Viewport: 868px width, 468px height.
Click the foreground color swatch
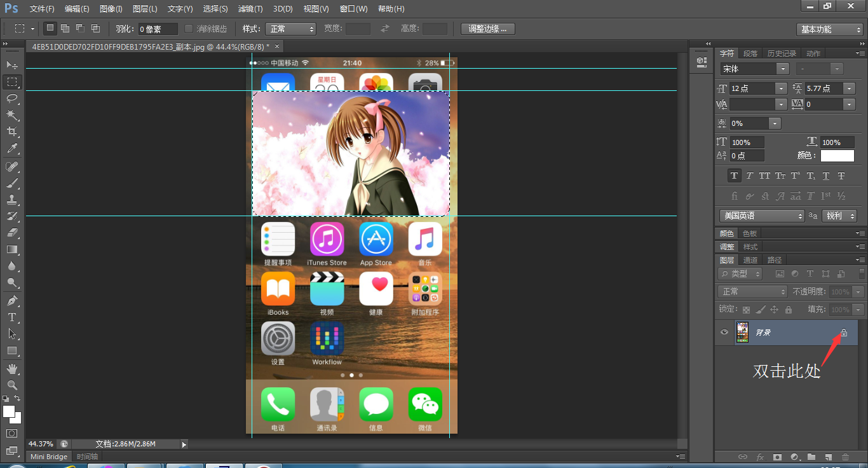pyautogui.click(x=9, y=411)
